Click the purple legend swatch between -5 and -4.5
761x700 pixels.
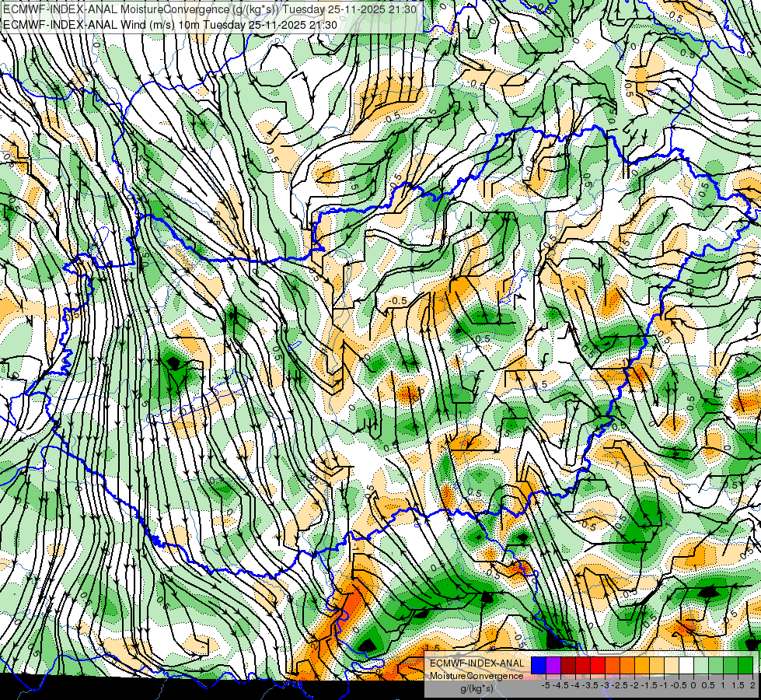coord(553,666)
